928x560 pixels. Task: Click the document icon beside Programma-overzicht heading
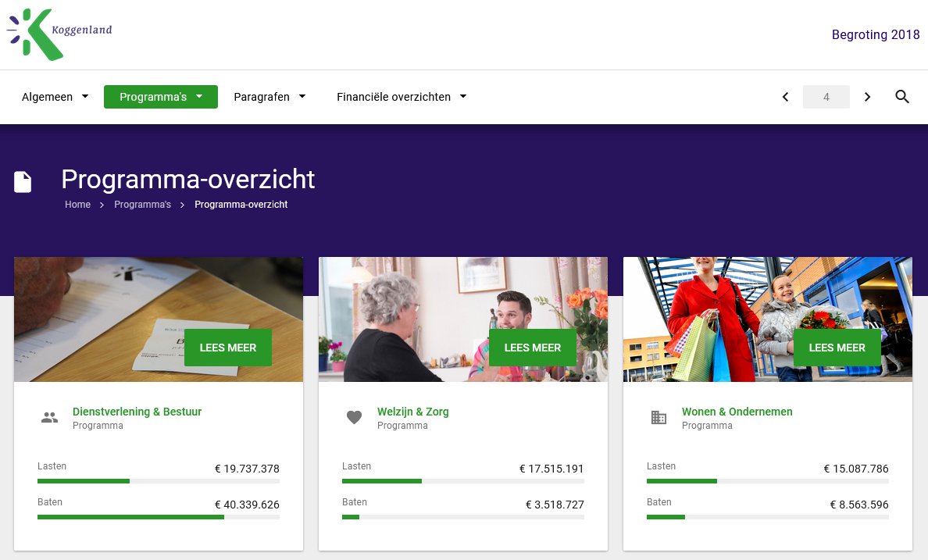[x=23, y=181]
